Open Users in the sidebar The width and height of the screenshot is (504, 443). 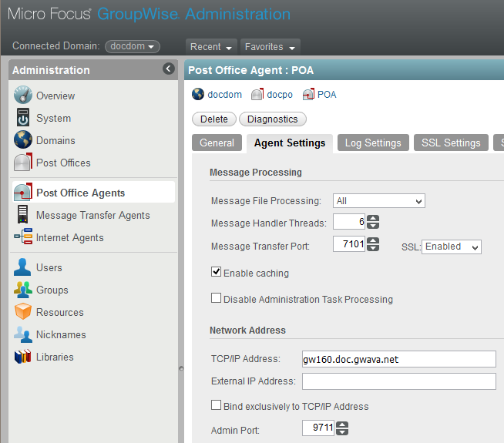(x=49, y=267)
